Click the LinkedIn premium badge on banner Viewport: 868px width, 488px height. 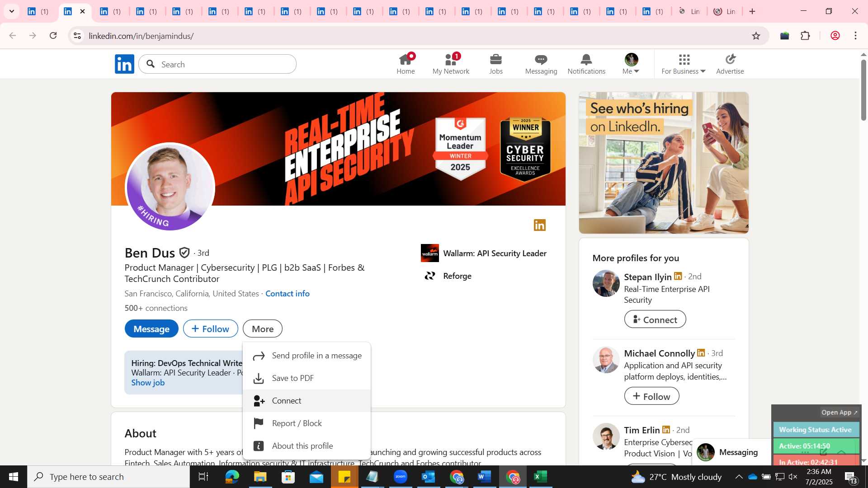pyautogui.click(x=540, y=225)
